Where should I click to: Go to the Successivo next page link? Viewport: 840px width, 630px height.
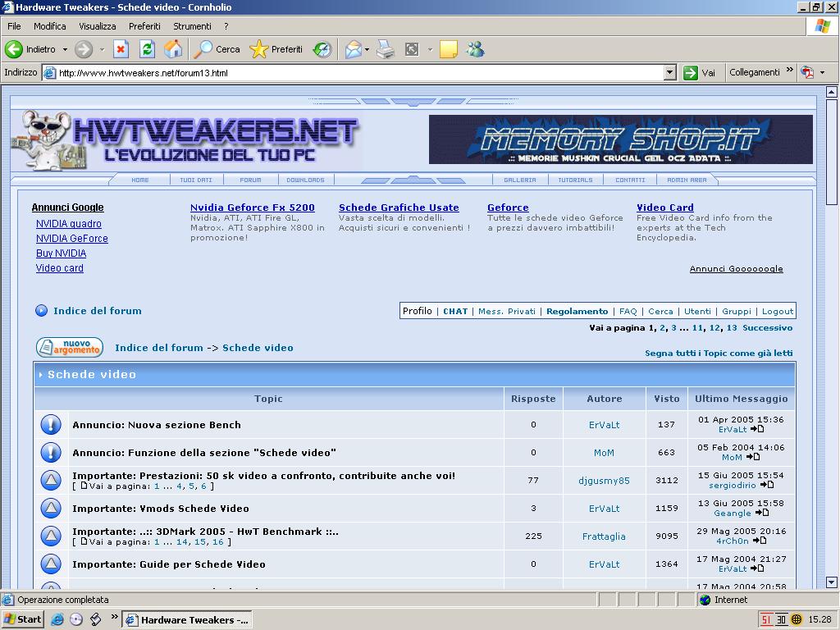(767, 328)
